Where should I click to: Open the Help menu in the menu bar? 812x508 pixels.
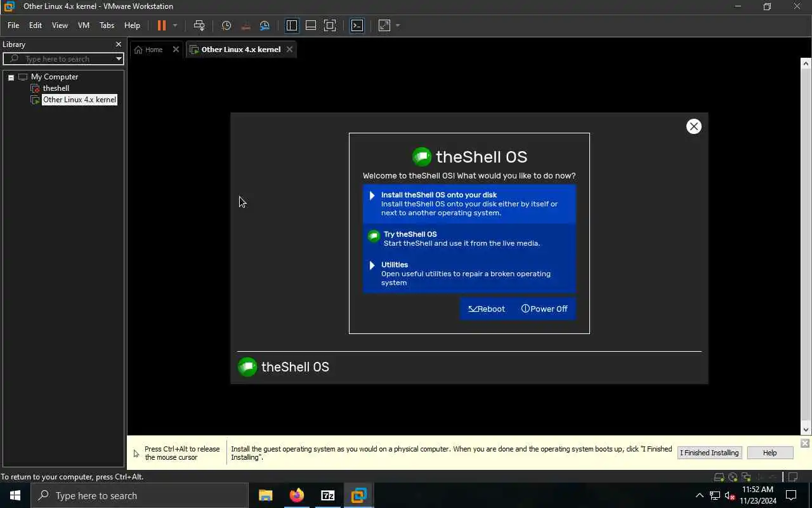click(x=132, y=25)
